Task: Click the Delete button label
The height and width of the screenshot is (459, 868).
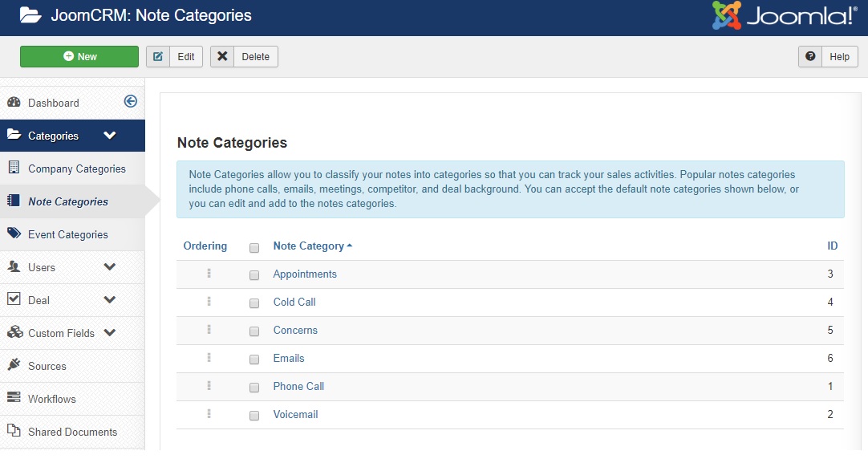Action: (x=256, y=56)
